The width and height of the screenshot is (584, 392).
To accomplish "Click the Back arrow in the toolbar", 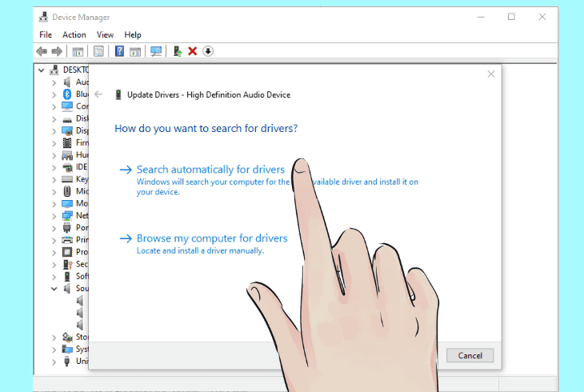I will coord(42,51).
